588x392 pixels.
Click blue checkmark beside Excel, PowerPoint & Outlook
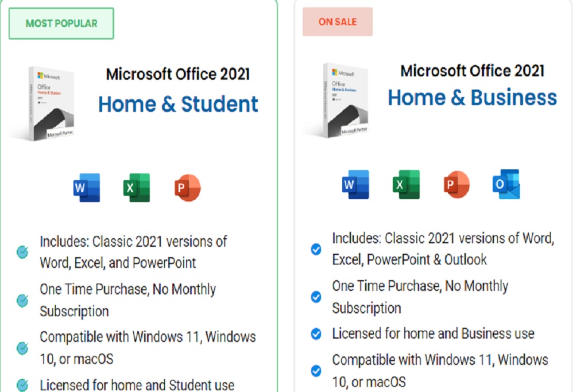coord(316,249)
